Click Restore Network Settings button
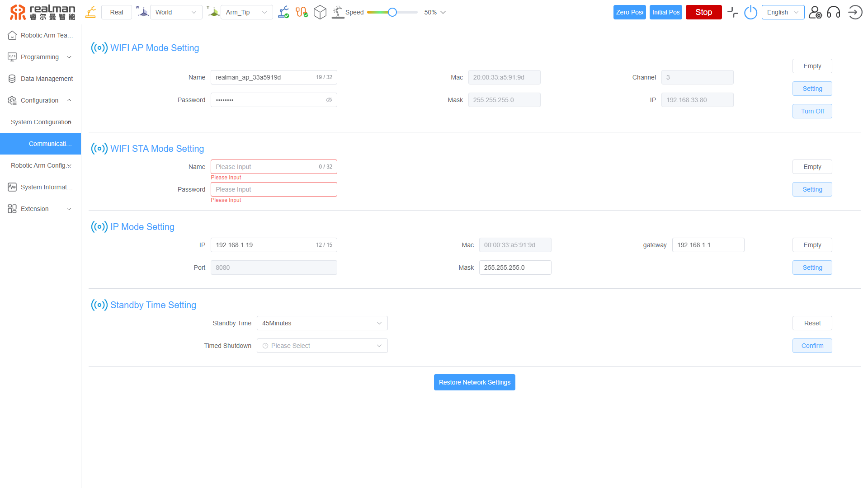 pyautogui.click(x=474, y=382)
